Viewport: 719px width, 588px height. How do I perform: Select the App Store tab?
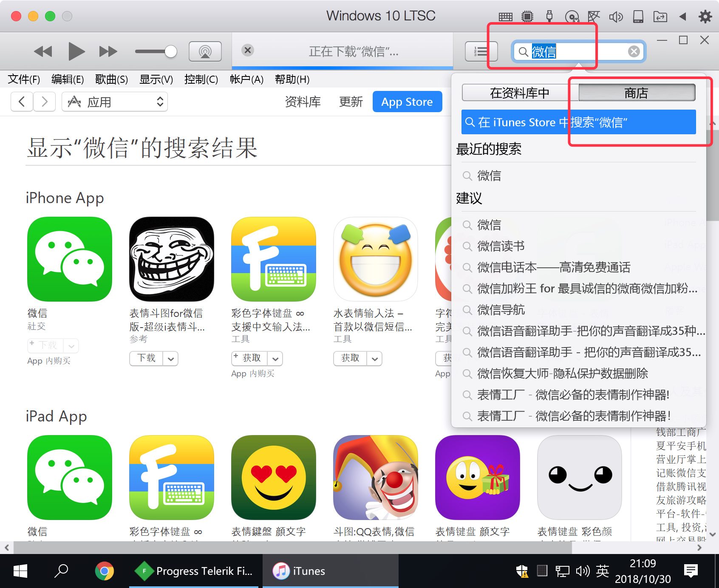tap(407, 102)
